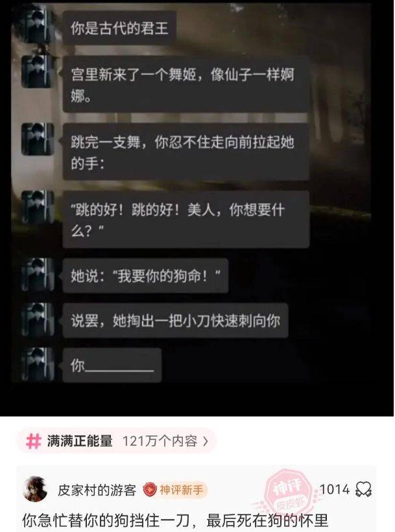Click commenter avatar of 皮家村的游客
The height and width of the screenshot is (532, 395).
click(36, 489)
